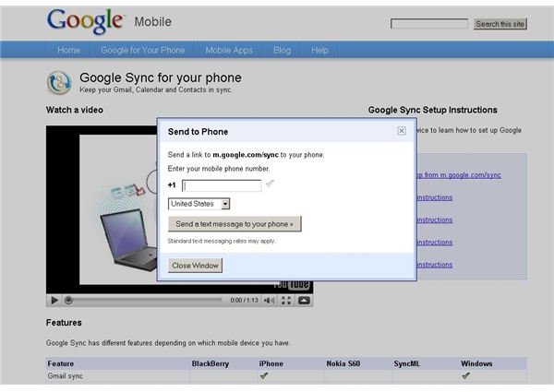
Task: Click the grey checkmark beside phone field
Action: (270, 184)
